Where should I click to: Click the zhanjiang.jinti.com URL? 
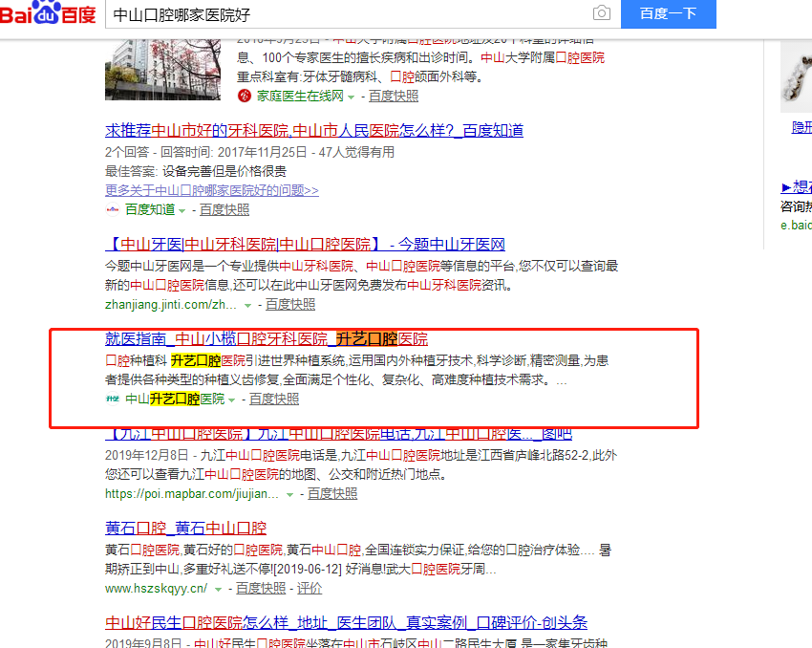click(x=171, y=305)
